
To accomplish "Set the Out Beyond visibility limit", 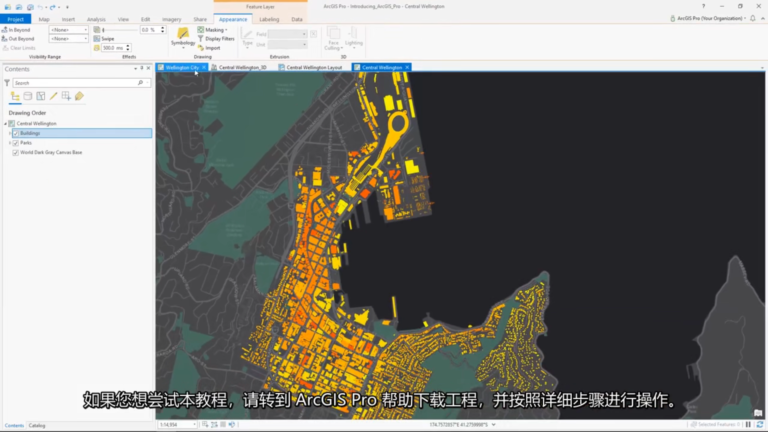I will 18,39.
